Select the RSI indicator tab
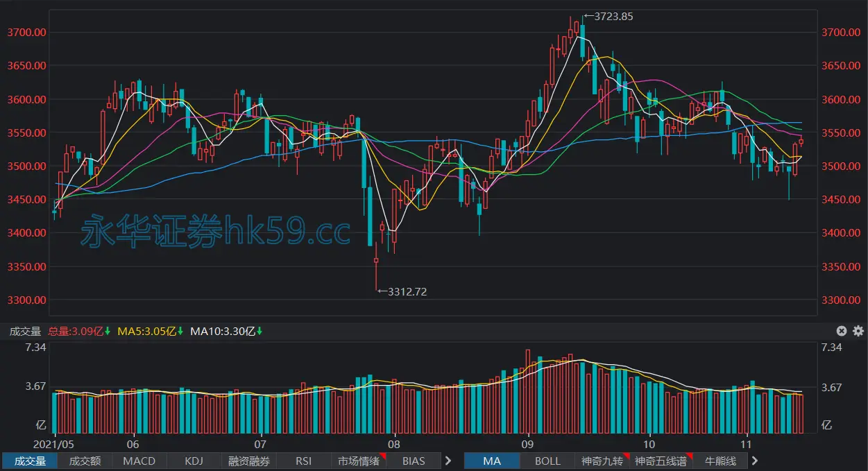 304,461
